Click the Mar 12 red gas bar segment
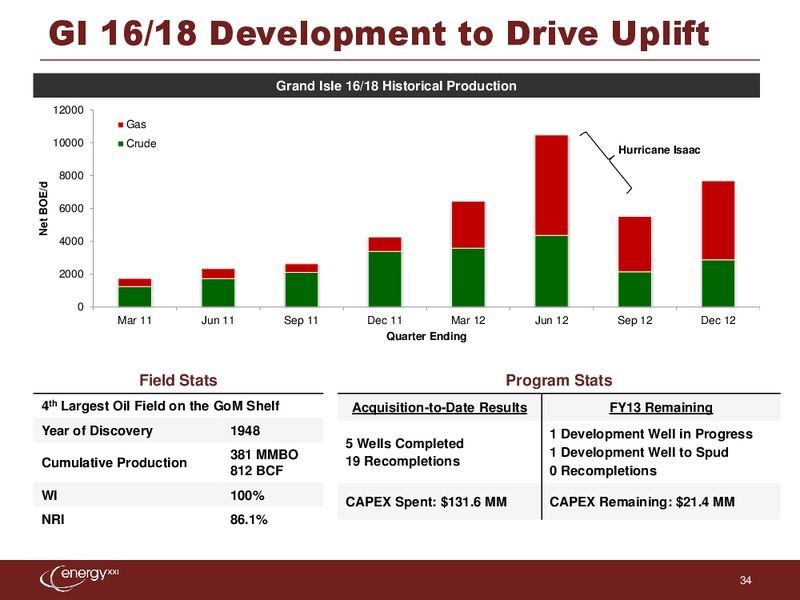 click(468, 225)
